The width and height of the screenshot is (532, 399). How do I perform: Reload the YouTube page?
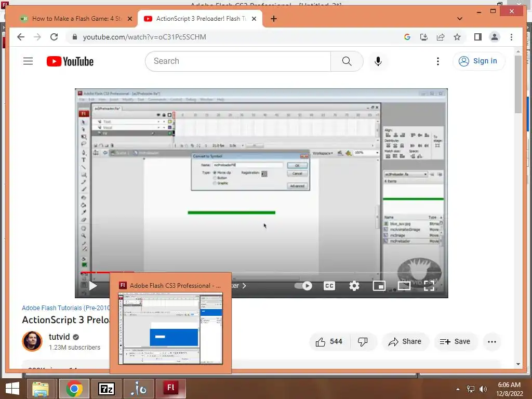[x=54, y=37]
